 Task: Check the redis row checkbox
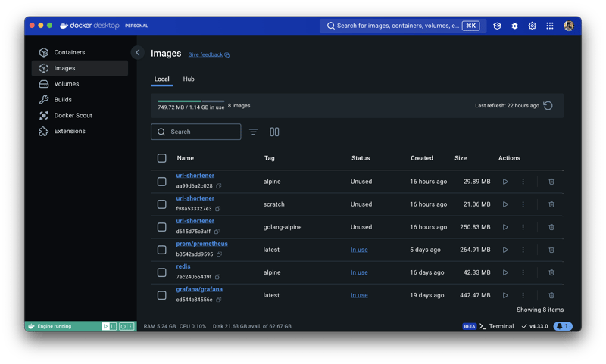161,272
